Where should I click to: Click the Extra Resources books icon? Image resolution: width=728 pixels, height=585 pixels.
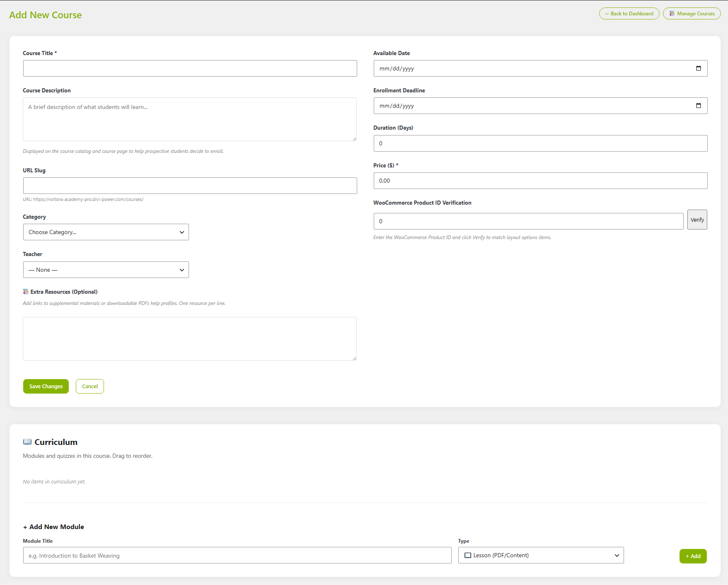pos(26,292)
